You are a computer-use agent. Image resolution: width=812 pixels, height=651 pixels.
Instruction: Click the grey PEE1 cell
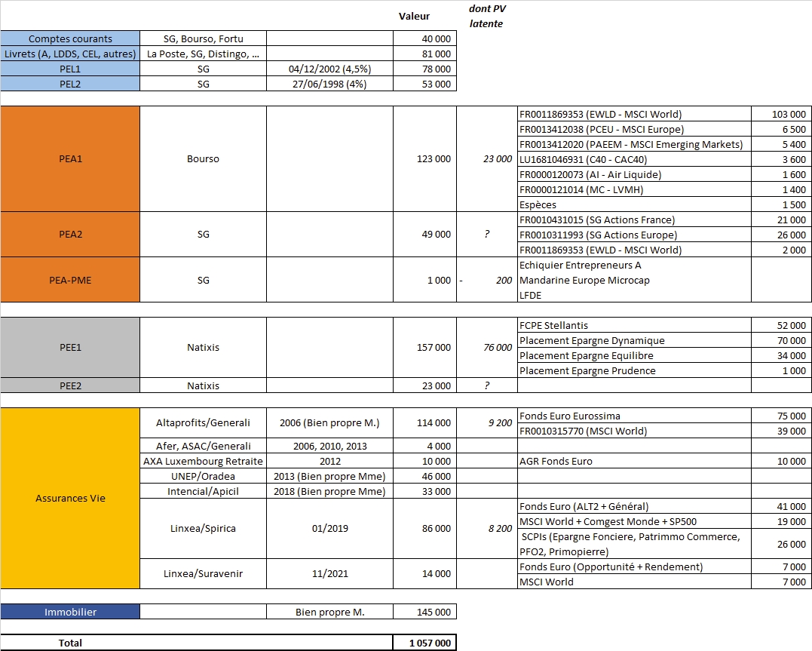(x=70, y=348)
